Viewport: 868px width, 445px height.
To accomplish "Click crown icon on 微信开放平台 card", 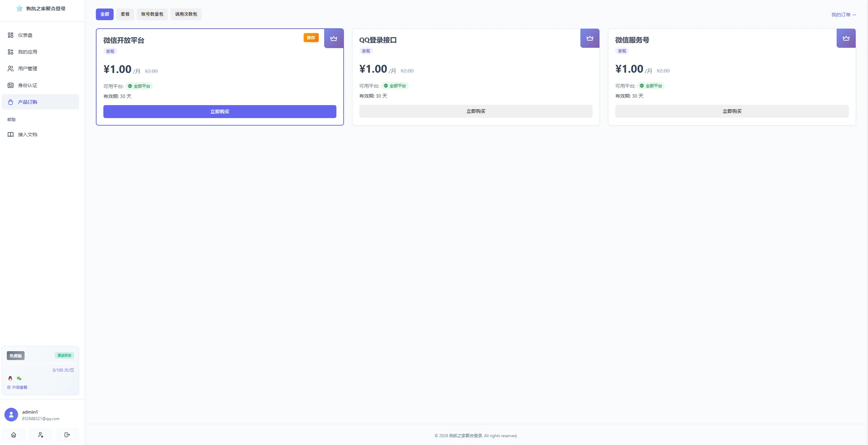I will point(334,39).
